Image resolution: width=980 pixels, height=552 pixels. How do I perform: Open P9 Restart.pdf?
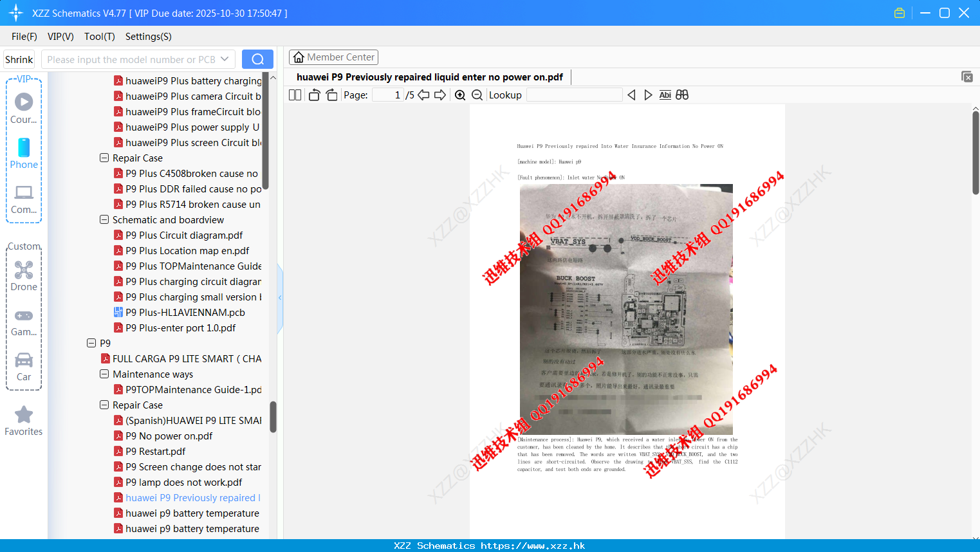(x=156, y=452)
